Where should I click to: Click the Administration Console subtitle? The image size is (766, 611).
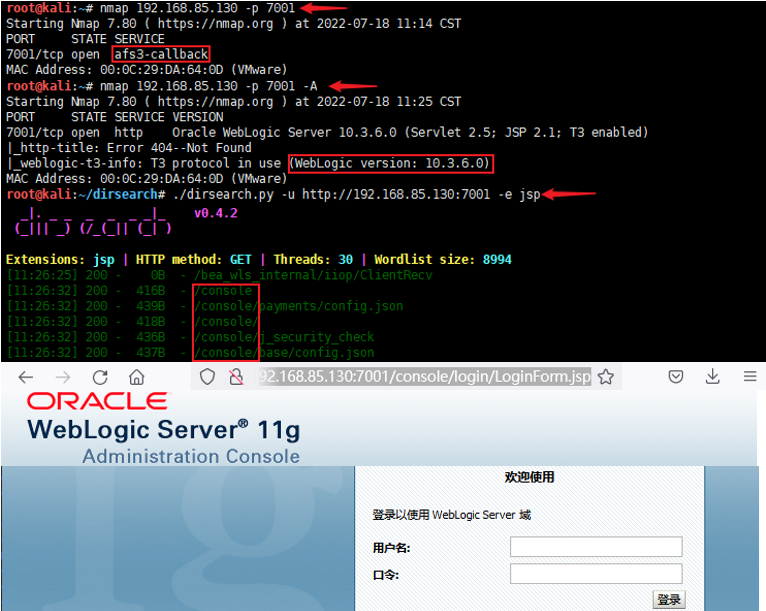191,456
